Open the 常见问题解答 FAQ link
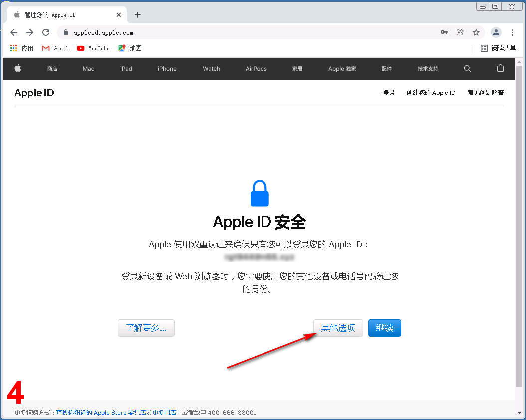 tap(486, 92)
